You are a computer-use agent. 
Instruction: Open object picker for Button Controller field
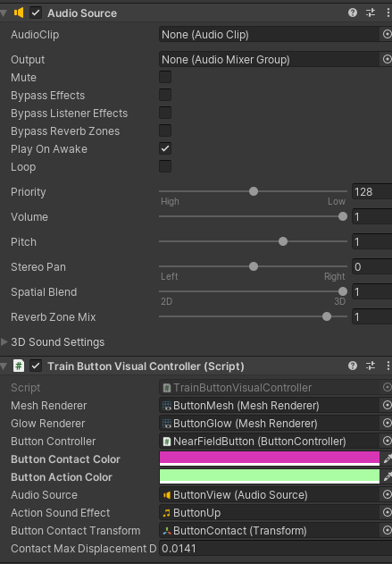[387, 441]
